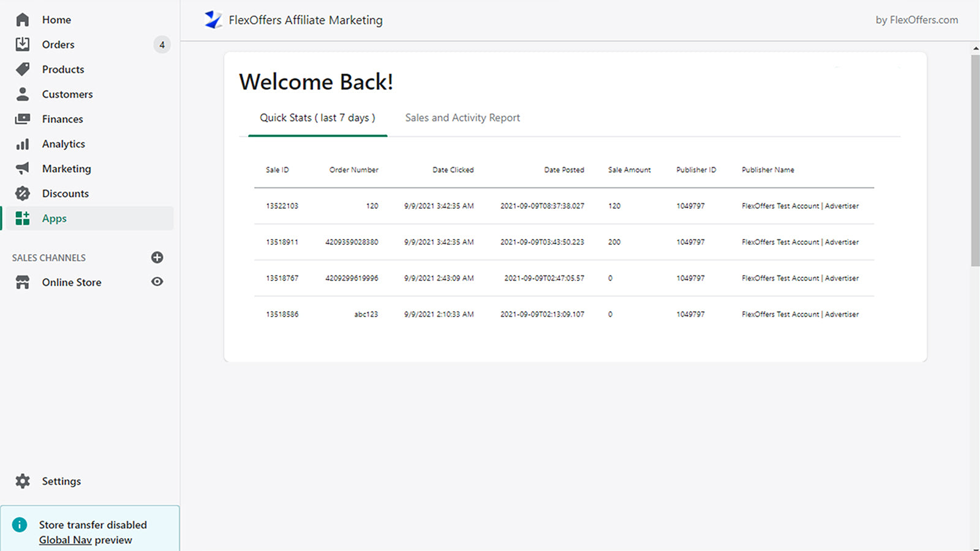Open Settings using the gear icon
This screenshot has height=551, width=980.
point(22,481)
